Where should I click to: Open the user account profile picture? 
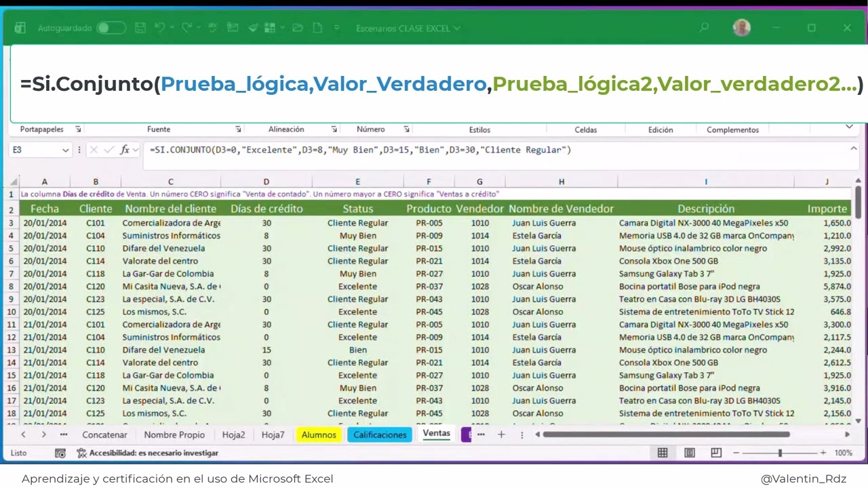742,28
